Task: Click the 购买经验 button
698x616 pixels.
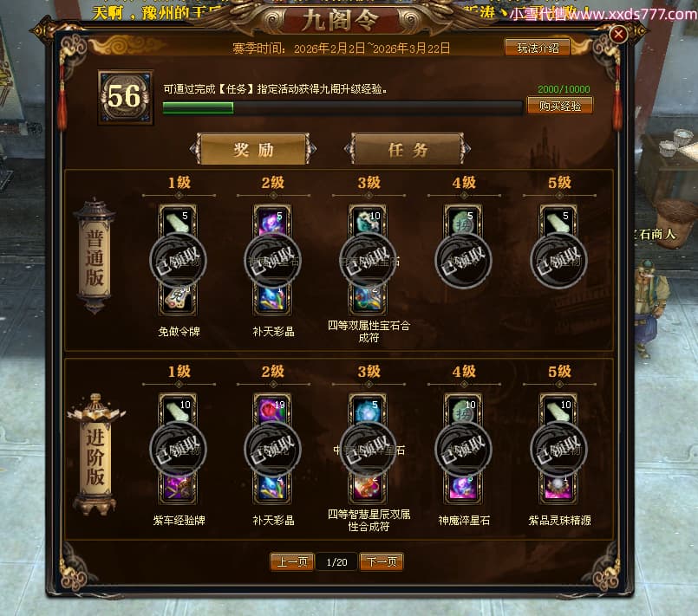Action: click(559, 106)
